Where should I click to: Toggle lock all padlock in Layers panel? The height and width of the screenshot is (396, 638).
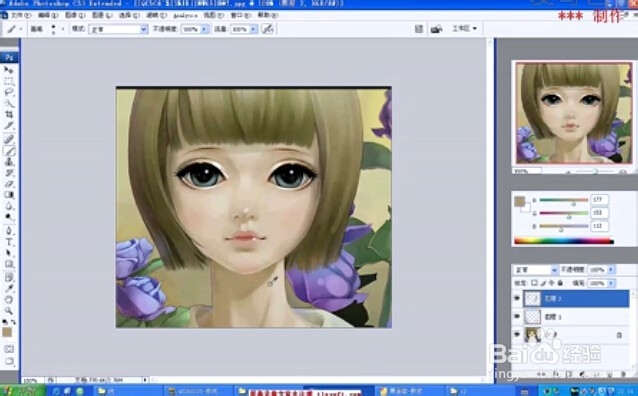[560, 282]
